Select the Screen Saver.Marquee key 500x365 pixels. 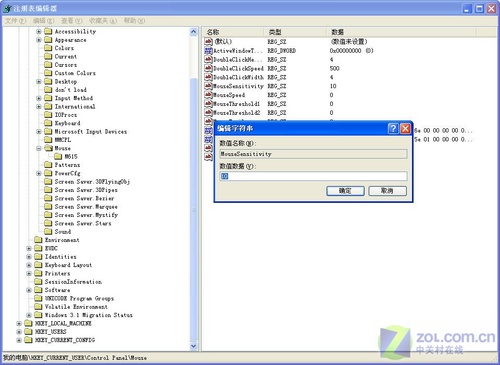click(x=86, y=206)
